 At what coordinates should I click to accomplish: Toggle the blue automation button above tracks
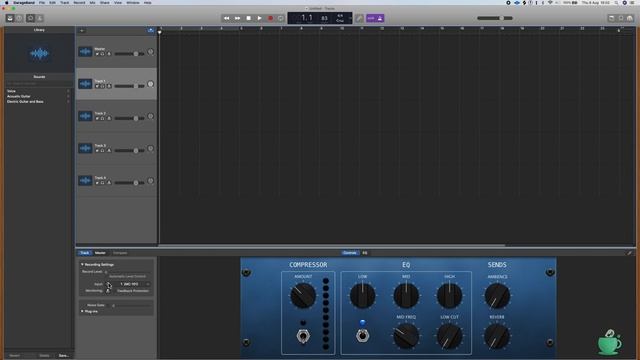coord(151,30)
